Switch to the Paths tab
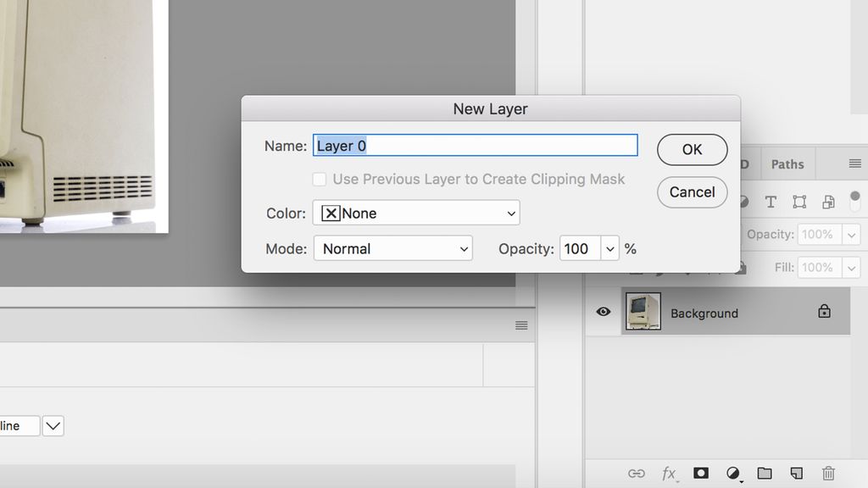 click(787, 164)
